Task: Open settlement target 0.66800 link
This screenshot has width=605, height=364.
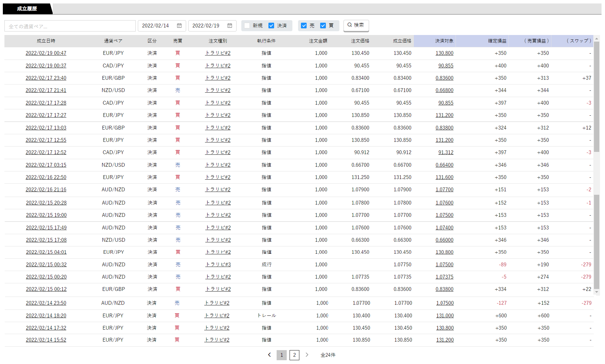Action: pos(444,90)
